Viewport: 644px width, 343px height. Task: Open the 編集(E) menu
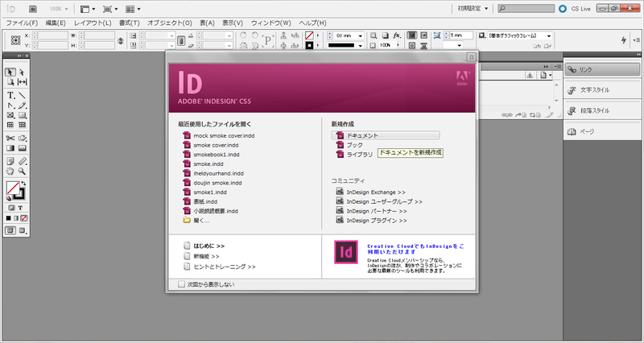click(56, 23)
